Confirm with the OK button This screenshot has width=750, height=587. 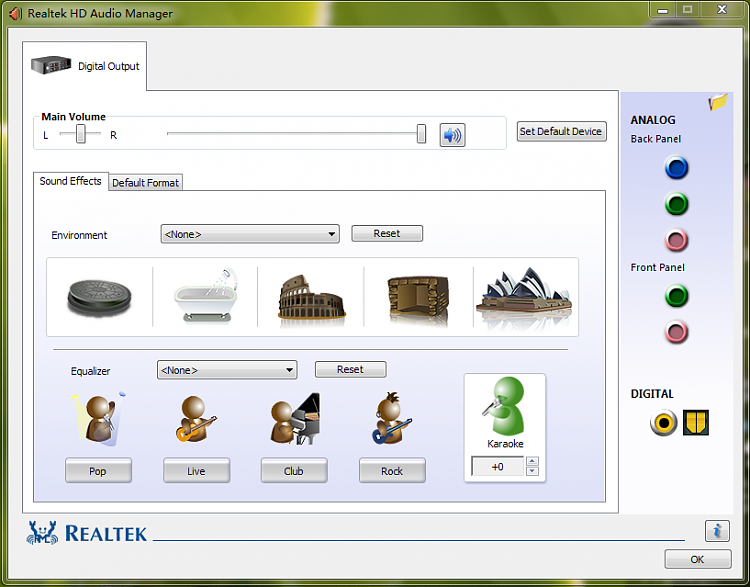[x=697, y=559]
